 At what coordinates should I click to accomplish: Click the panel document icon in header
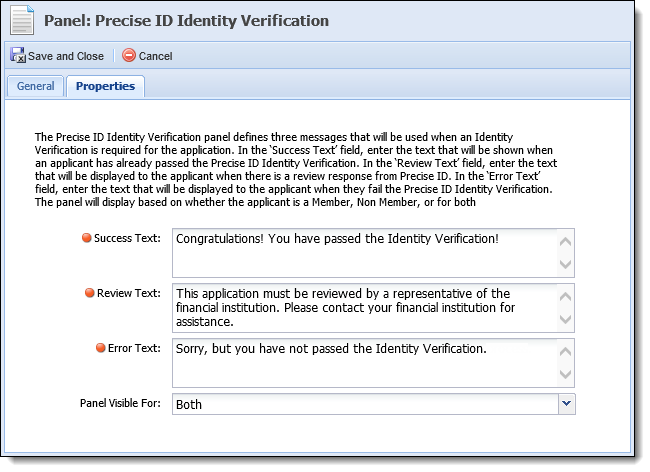pos(22,20)
